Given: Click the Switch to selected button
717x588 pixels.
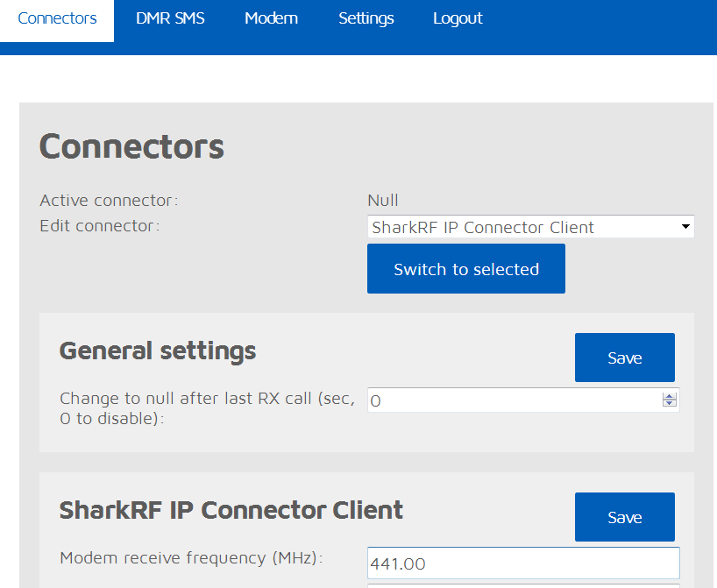Looking at the screenshot, I should [466, 269].
